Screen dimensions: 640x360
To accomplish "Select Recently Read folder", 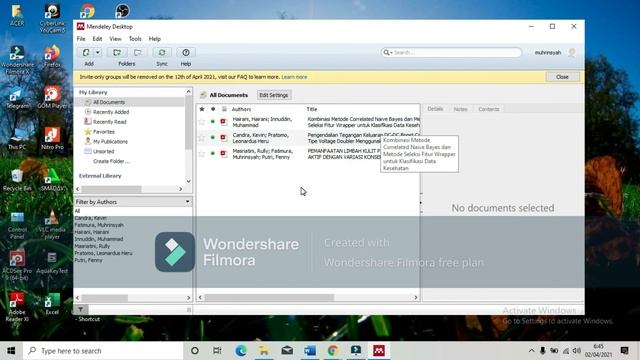I will coord(109,122).
